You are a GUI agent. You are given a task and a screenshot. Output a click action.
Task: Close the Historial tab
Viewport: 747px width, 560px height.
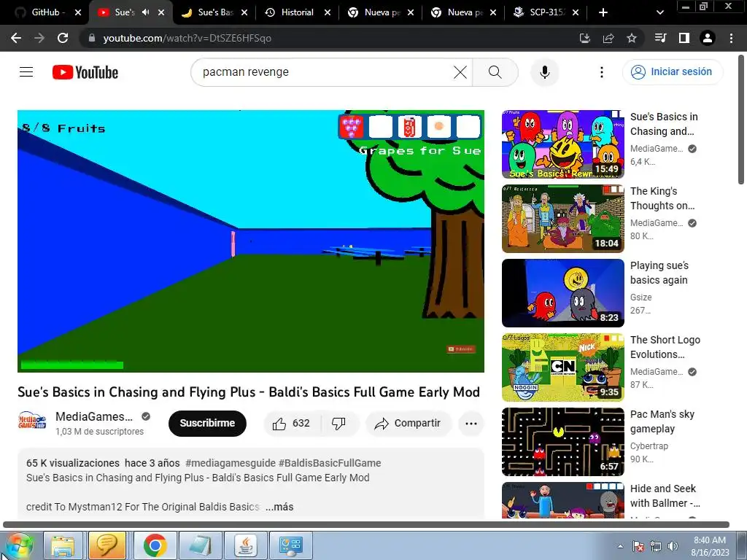[328, 12]
